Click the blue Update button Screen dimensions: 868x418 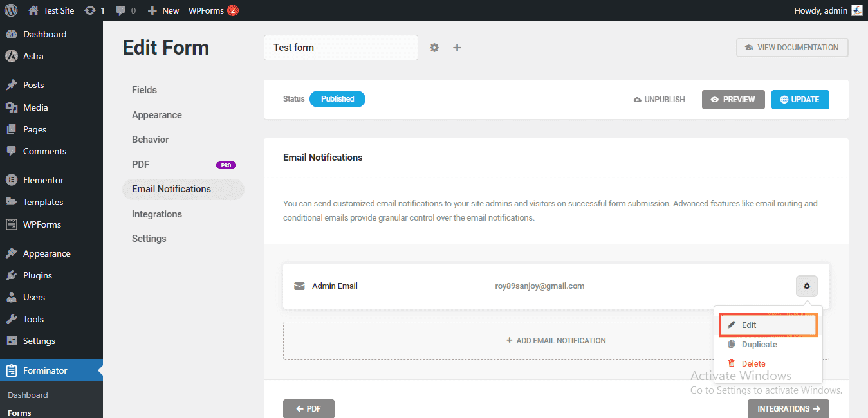(x=800, y=100)
